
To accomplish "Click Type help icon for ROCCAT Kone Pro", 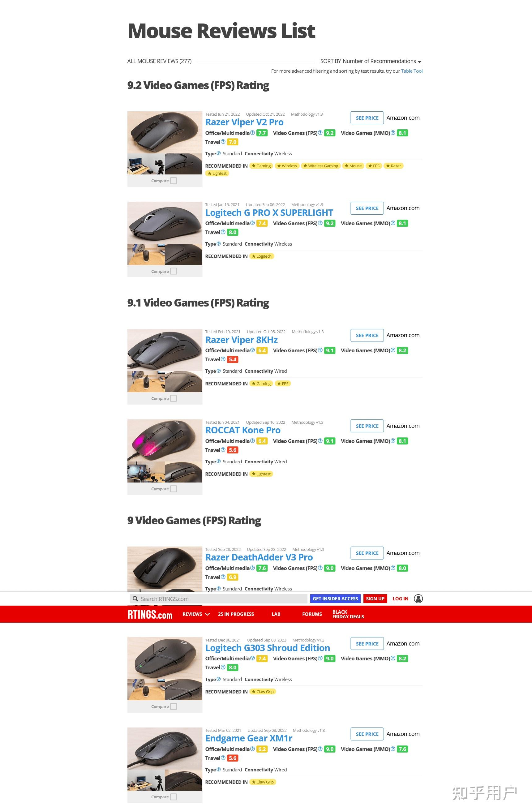I will point(218,461).
